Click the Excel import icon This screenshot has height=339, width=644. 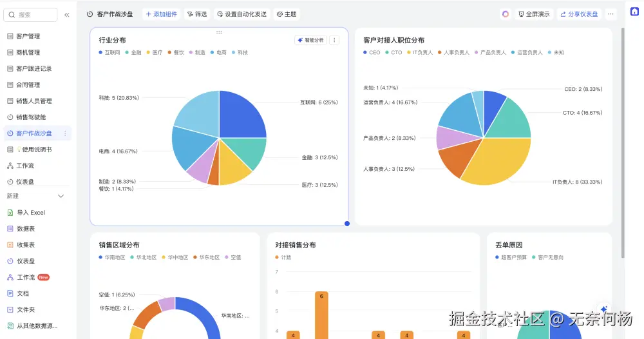coord(10,213)
